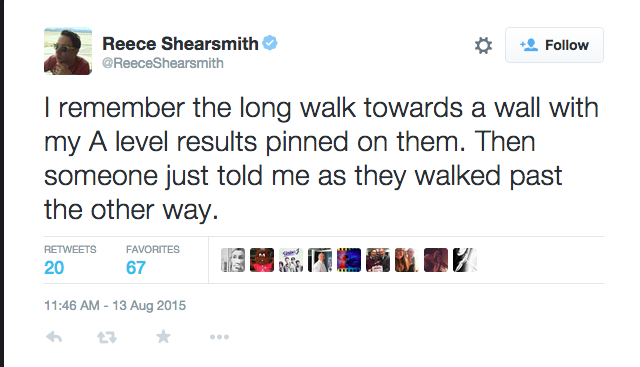Screen dimensions: 640x367
Task: Click the tweet text about A level results
Action: [x=322, y=159]
